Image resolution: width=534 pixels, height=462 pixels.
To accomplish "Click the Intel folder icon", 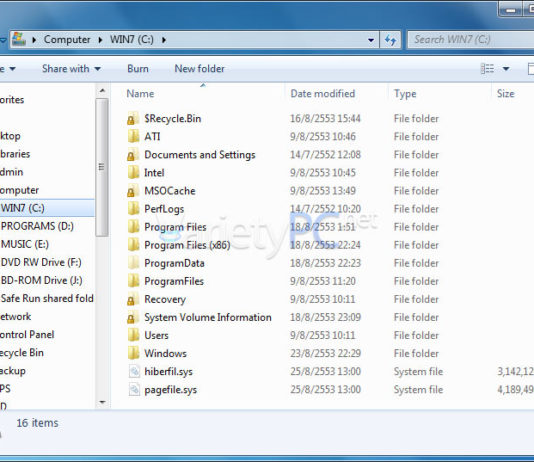I will [x=133, y=173].
